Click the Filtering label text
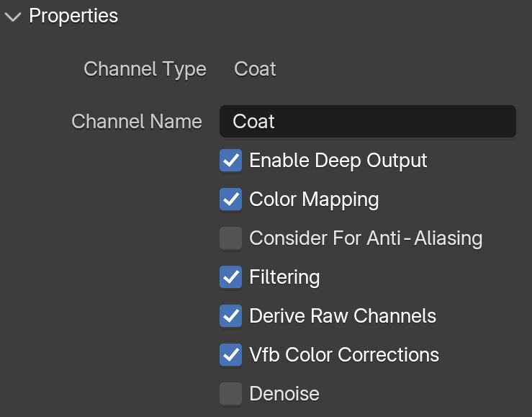The width and height of the screenshot is (532, 417). (284, 277)
